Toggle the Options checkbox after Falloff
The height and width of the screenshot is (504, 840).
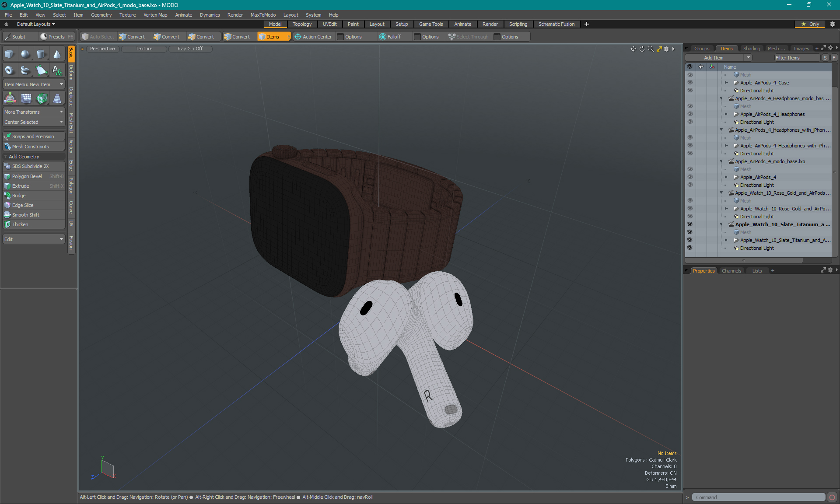coord(417,37)
